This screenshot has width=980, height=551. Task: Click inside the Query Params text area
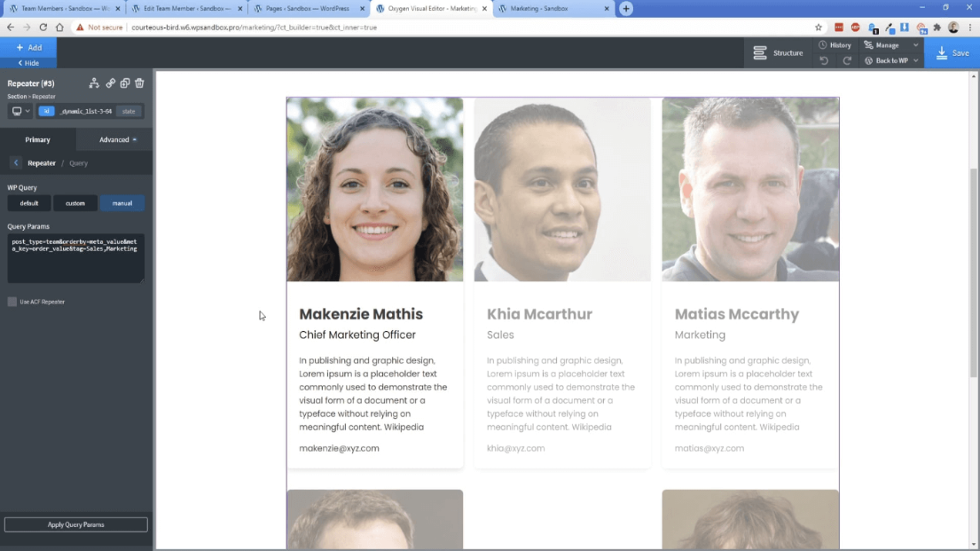pos(76,258)
